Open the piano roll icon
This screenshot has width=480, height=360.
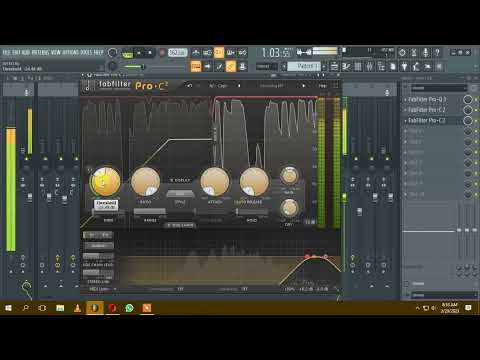tap(346, 66)
